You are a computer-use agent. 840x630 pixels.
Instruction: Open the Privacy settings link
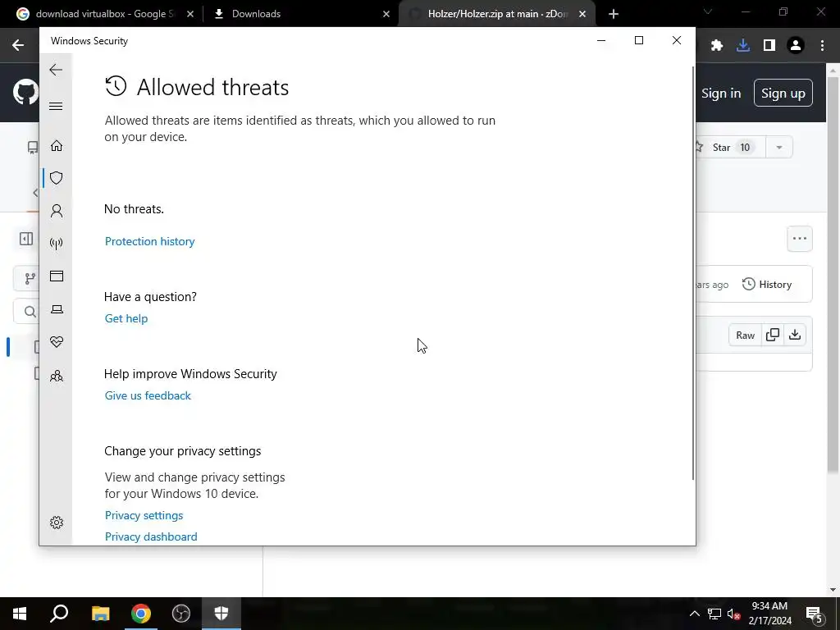(x=144, y=515)
